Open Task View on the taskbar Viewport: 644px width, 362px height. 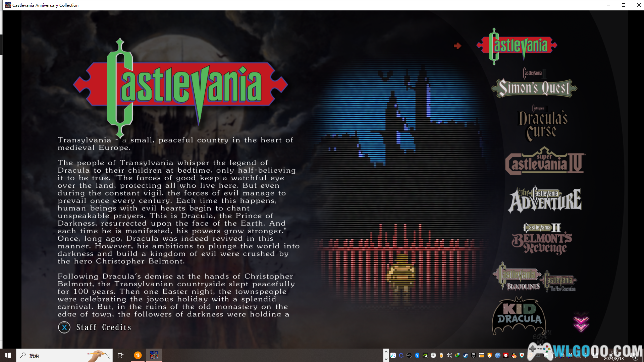tap(121, 355)
